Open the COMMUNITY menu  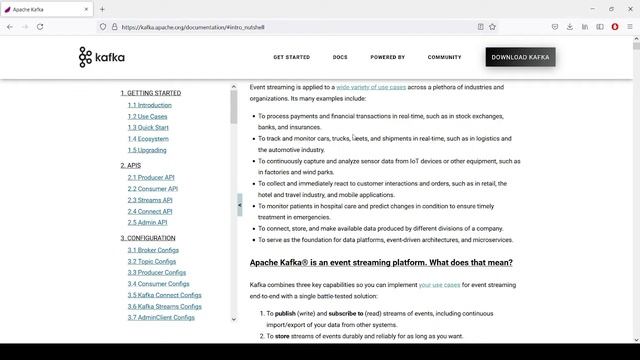(x=444, y=57)
